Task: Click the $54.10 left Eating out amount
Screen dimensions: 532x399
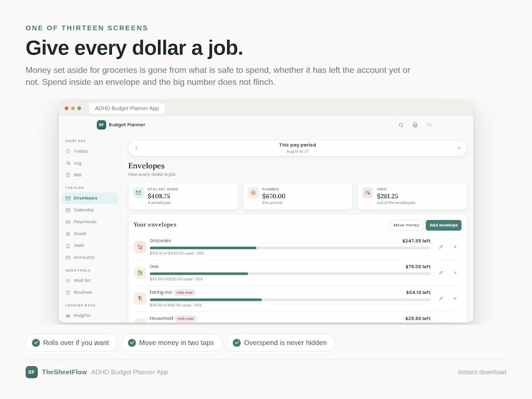Action: click(418, 293)
